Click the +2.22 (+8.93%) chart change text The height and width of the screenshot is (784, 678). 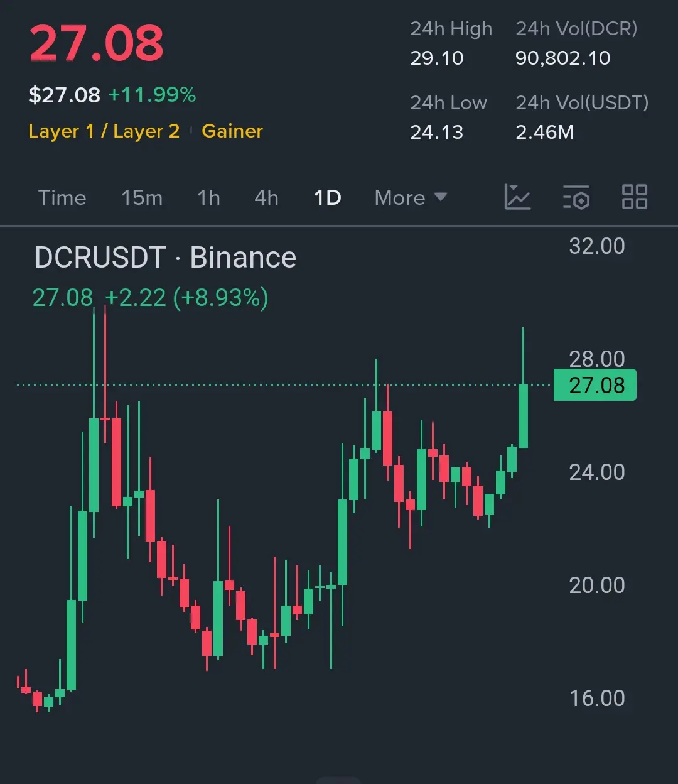187,298
